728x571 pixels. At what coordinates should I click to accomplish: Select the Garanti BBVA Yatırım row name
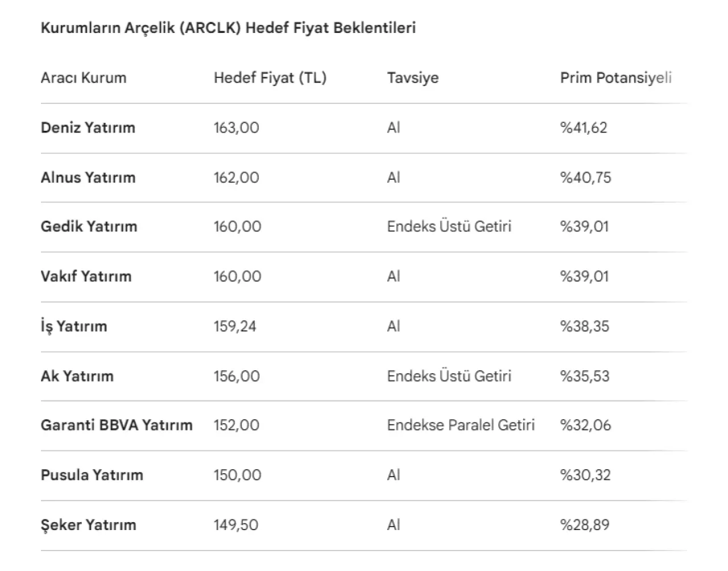point(116,425)
